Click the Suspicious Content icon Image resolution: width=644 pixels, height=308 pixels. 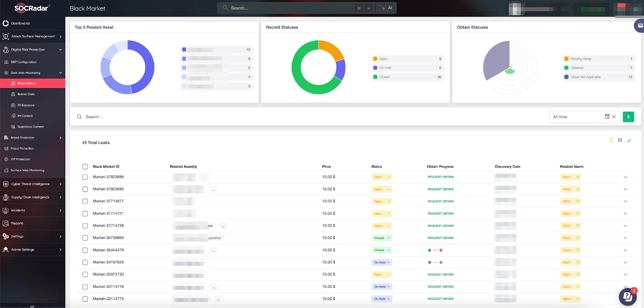13,127
